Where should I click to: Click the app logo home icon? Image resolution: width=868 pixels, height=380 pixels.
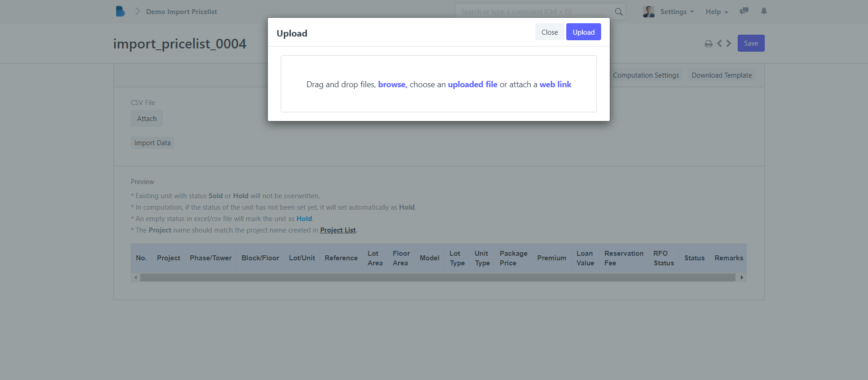coord(120,11)
